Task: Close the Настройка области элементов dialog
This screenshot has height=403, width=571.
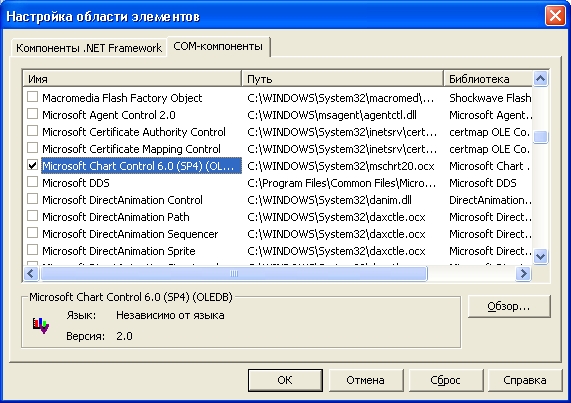Action: click(x=555, y=16)
